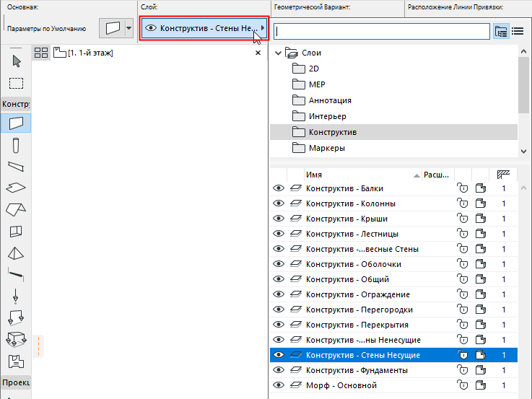Hide the Конструктив - Балки layer
The height and width of the screenshot is (399, 532).
tap(279, 188)
